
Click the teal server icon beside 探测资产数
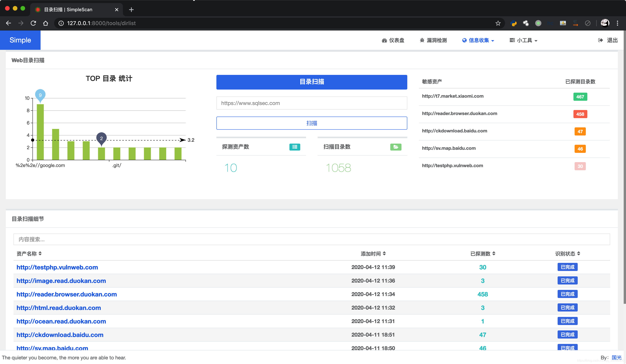pos(295,147)
